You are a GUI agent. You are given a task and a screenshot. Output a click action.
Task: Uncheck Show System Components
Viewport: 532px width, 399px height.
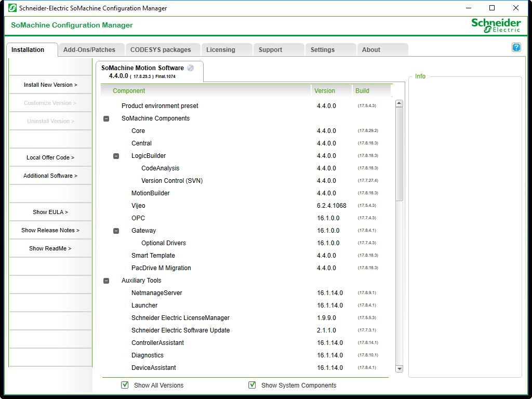point(252,385)
